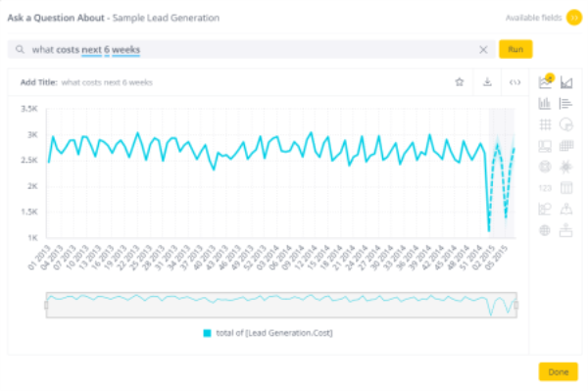Image resolution: width=588 pixels, height=391 pixels.
Task: Select the calendar heatmap grid icon
Action: point(566,145)
